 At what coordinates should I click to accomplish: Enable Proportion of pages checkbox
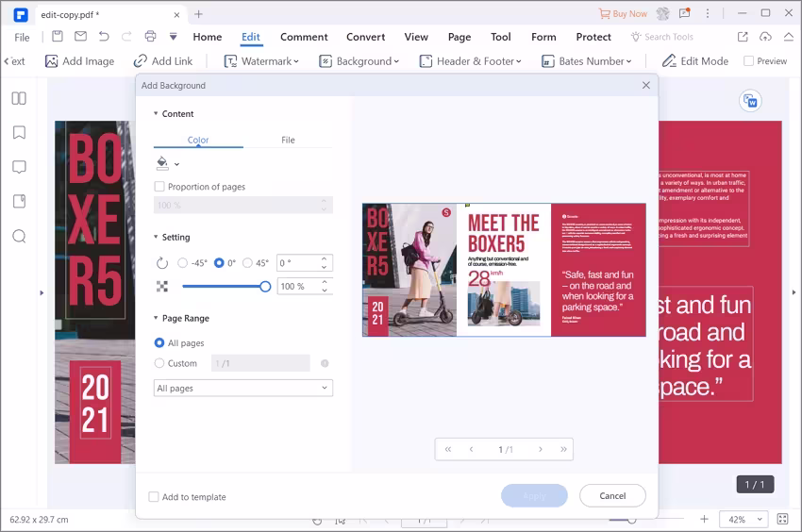(159, 187)
